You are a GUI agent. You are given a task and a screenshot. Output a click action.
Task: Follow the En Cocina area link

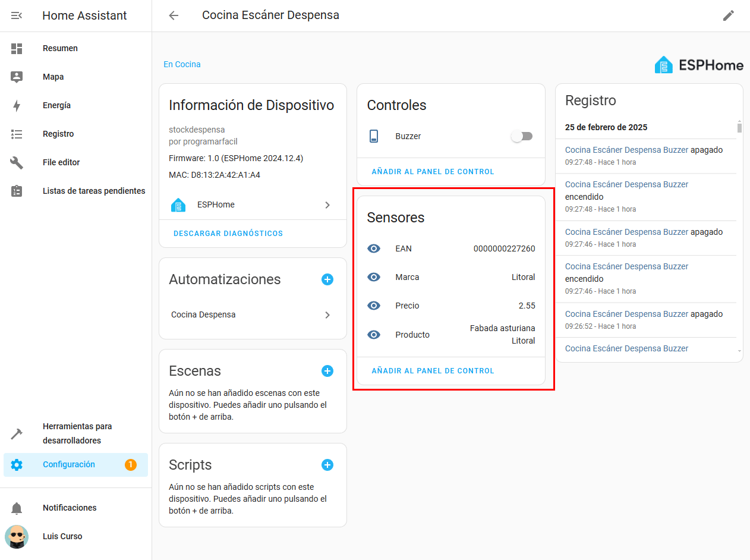[x=182, y=64]
